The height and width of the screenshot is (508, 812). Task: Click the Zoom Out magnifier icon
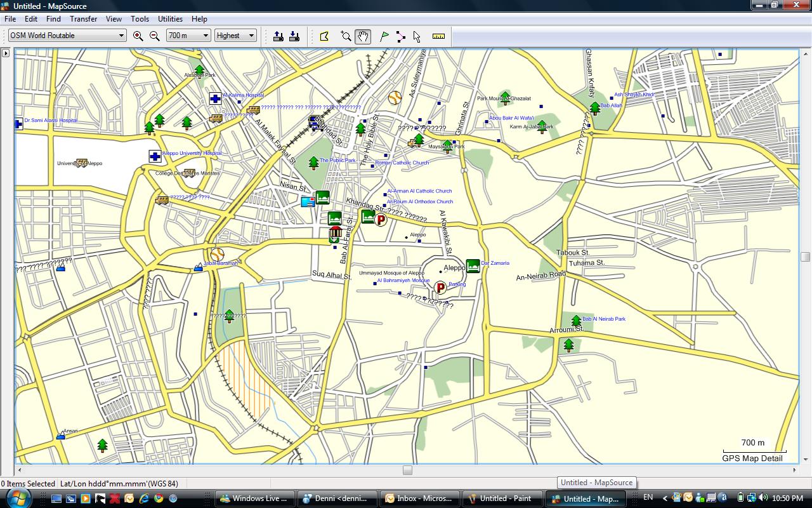(x=155, y=36)
